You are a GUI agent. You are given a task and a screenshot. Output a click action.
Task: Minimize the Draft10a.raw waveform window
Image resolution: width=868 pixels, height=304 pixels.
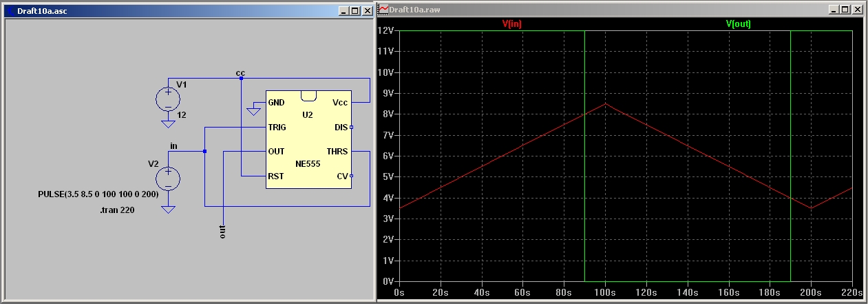tap(835, 10)
